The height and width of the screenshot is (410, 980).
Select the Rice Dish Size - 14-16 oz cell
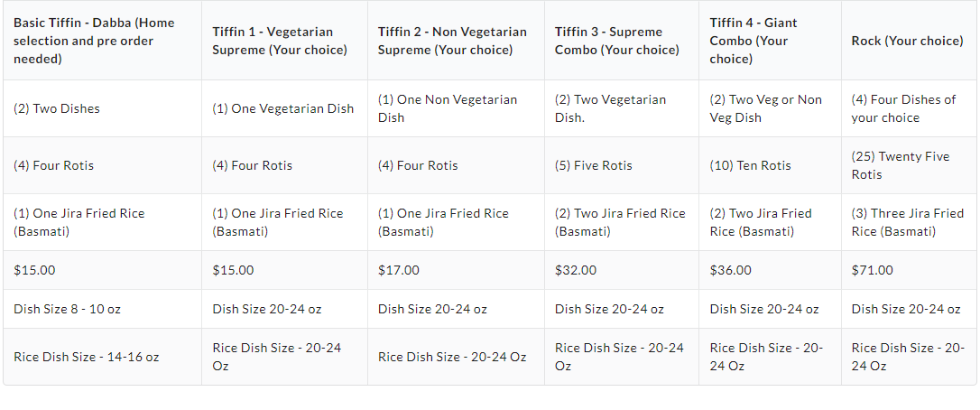[x=87, y=357]
